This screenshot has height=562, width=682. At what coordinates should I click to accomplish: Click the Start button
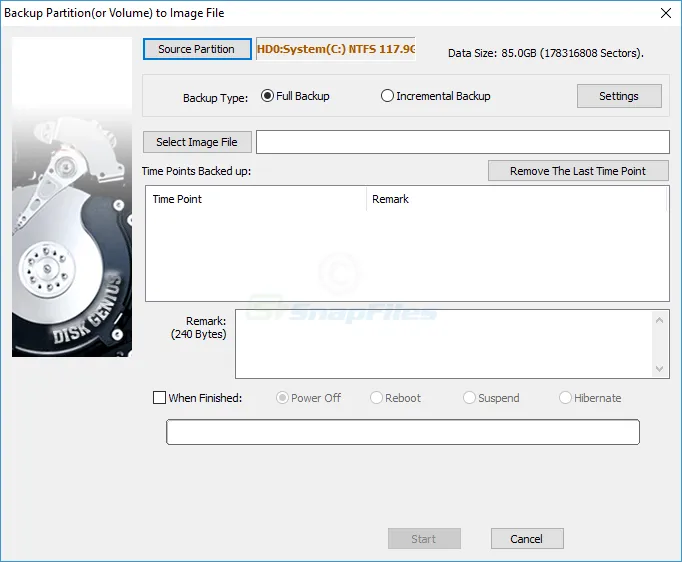[424, 539]
